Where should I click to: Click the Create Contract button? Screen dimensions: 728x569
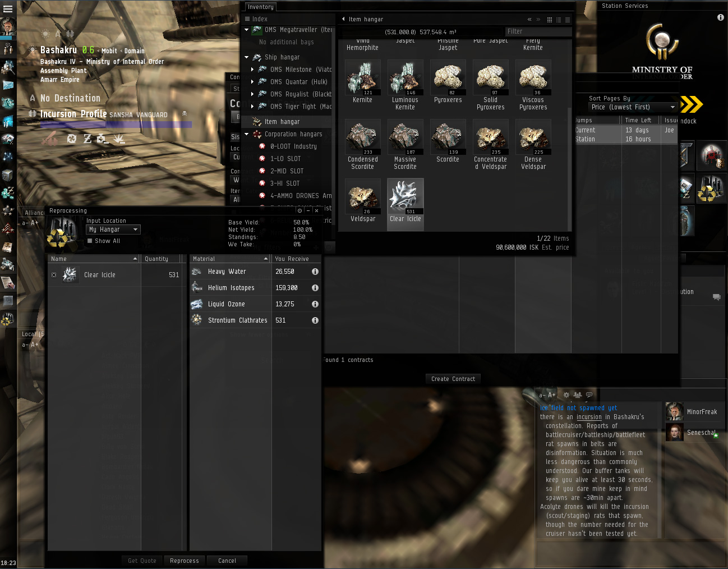point(453,379)
